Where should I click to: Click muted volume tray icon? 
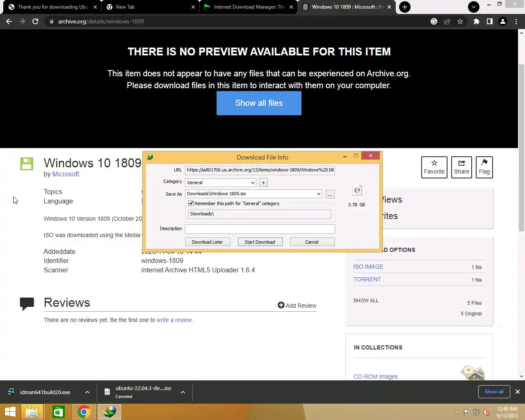click(486, 412)
